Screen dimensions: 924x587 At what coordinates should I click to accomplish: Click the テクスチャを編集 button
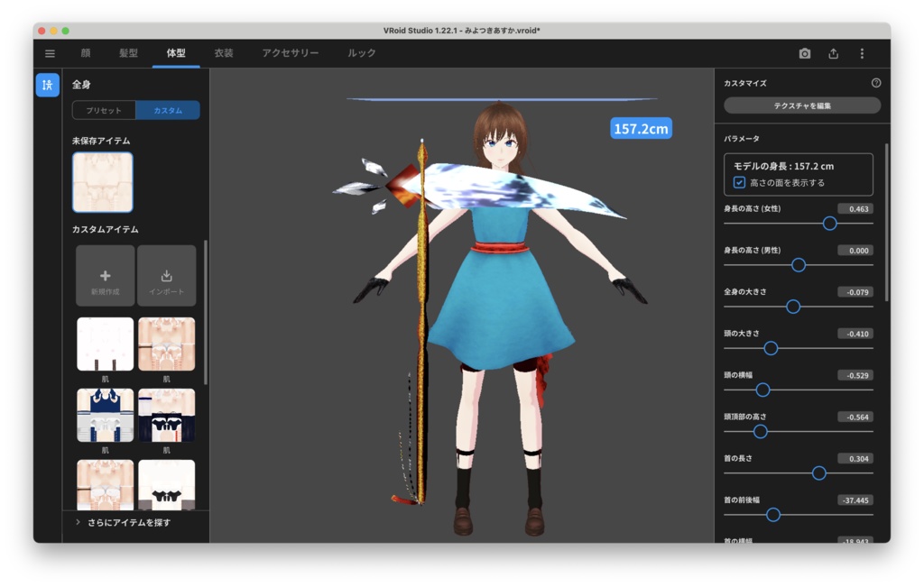coord(802,105)
